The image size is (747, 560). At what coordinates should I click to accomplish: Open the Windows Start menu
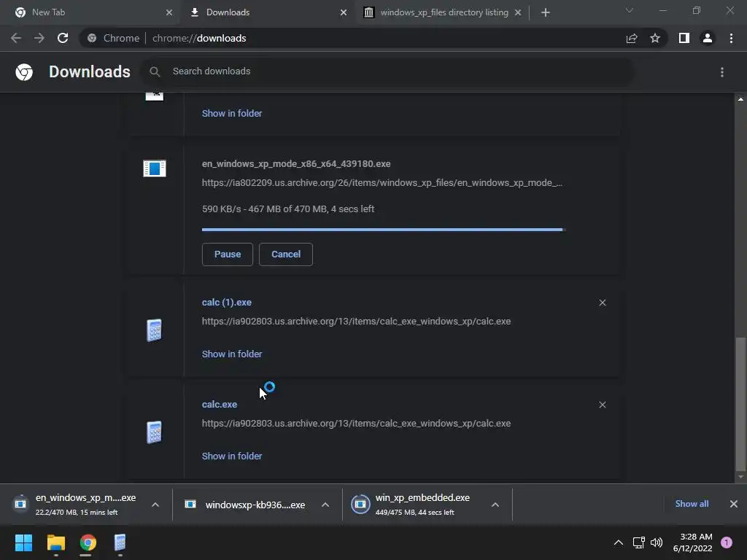(x=23, y=542)
